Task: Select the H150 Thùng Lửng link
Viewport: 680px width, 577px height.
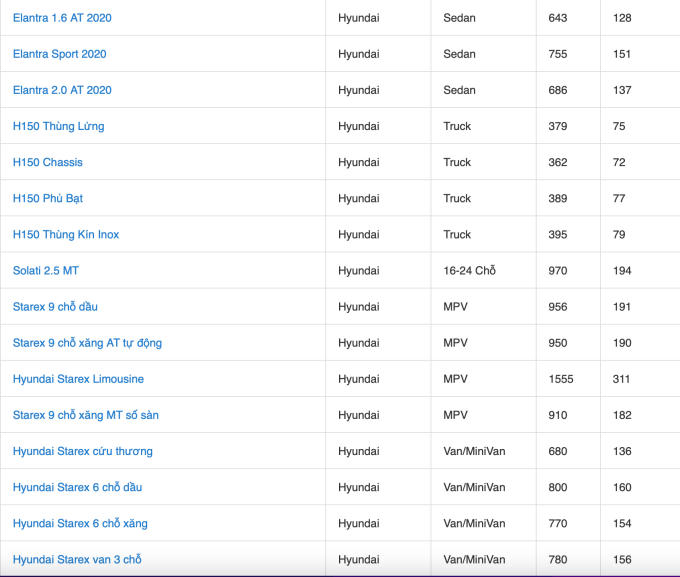Action: [58, 126]
